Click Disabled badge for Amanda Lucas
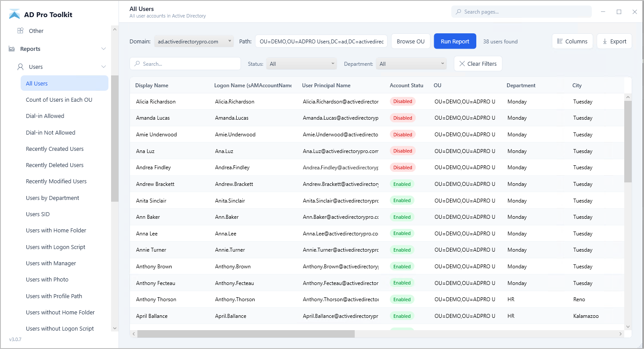 coord(403,118)
